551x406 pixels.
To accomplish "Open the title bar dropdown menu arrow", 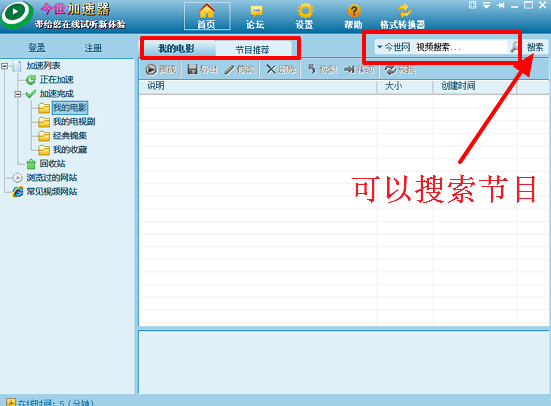I will point(486,5).
